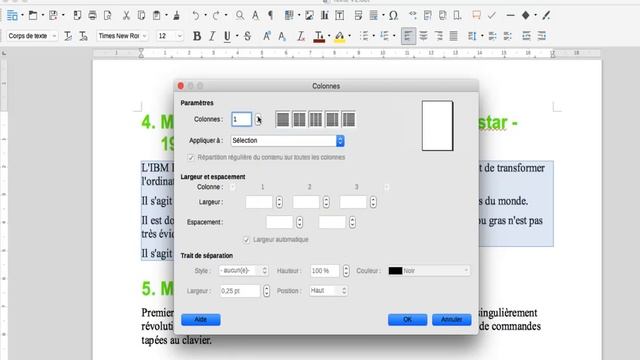The image size is (640, 360).
Task: Toggle Subscript formatting
Action: (282, 36)
